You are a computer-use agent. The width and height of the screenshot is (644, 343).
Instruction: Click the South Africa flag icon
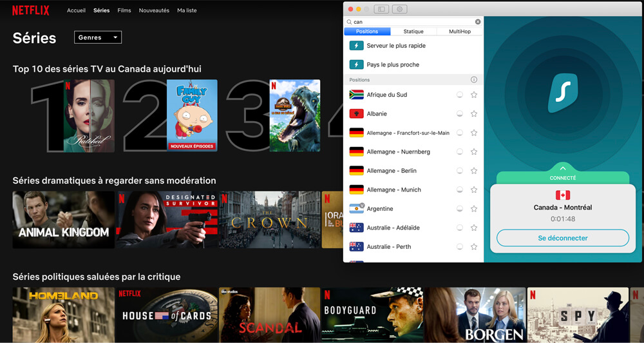coord(356,95)
